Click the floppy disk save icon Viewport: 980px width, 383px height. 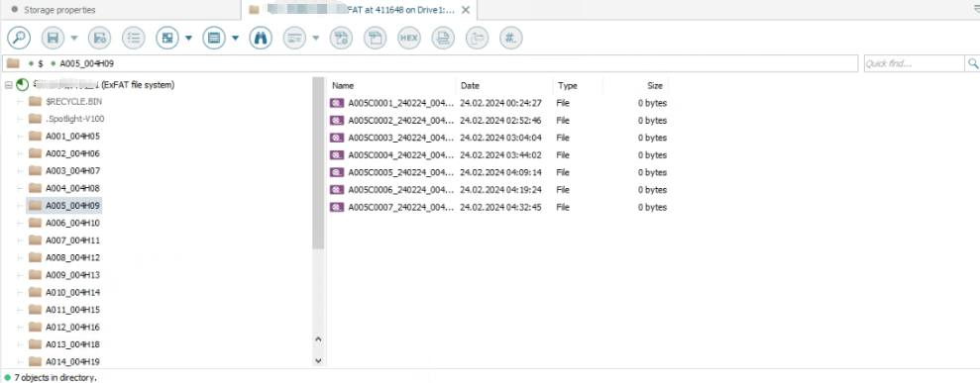[x=54, y=38]
